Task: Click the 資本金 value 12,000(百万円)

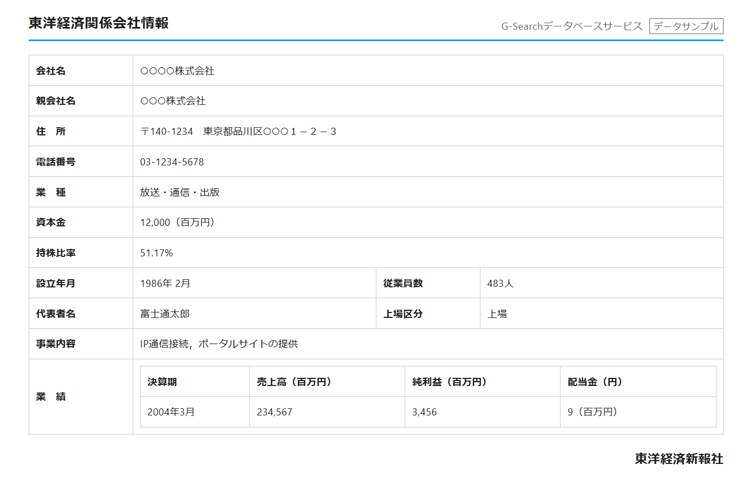Action: click(177, 222)
